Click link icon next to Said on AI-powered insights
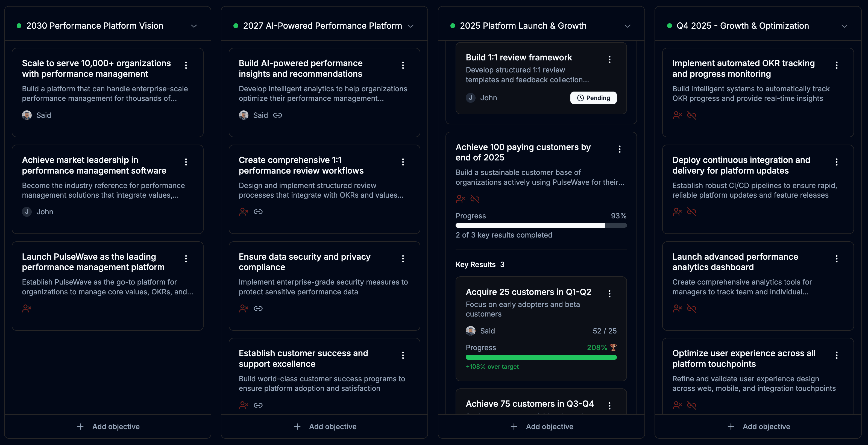 277,115
